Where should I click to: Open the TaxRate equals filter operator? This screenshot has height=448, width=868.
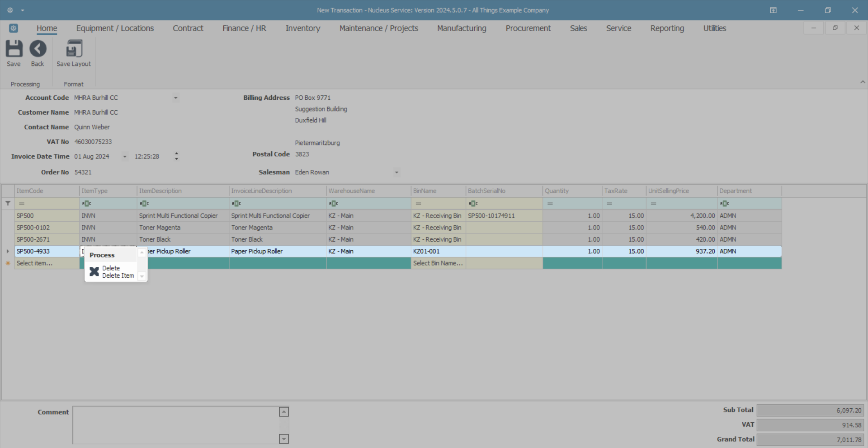609,203
